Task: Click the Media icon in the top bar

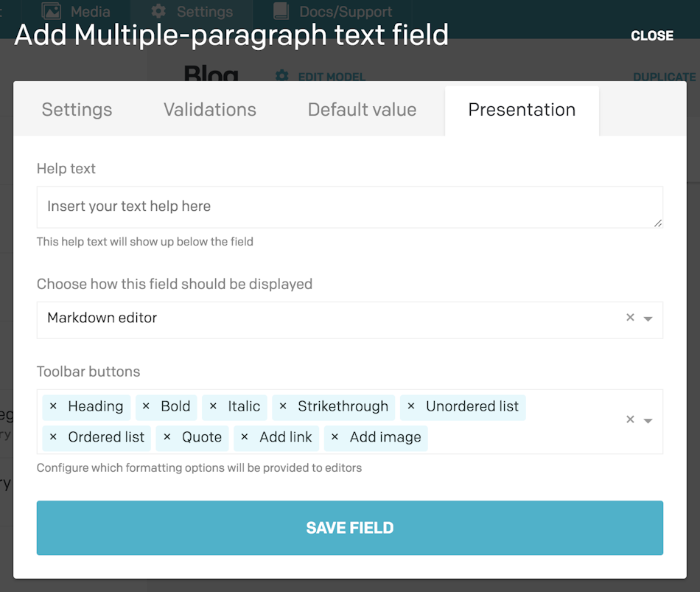Action: click(x=51, y=11)
